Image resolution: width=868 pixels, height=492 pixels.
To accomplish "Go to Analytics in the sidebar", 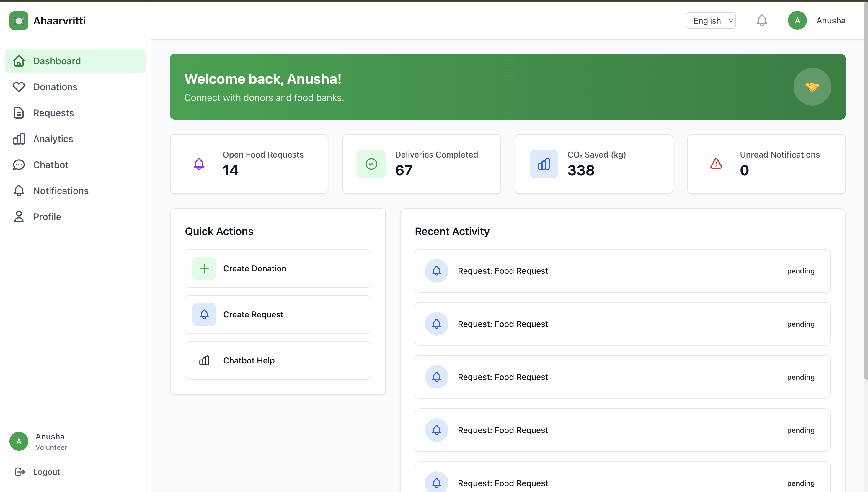I will (x=53, y=139).
